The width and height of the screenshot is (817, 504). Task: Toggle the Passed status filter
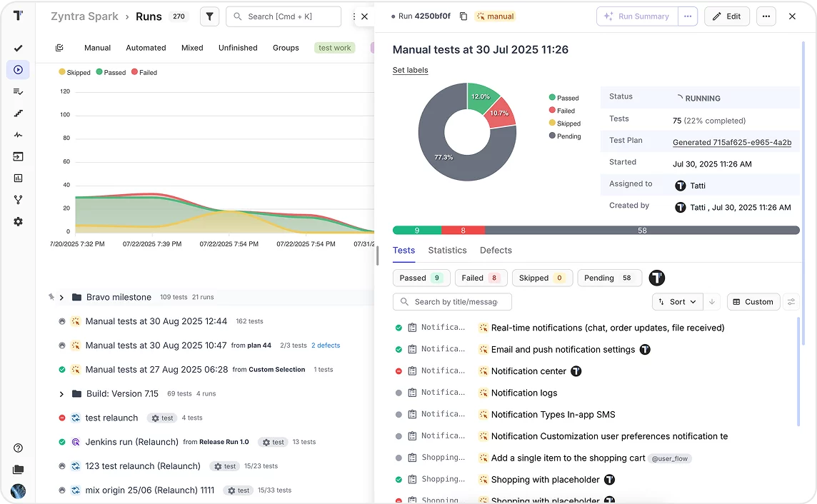click(421, 278)
